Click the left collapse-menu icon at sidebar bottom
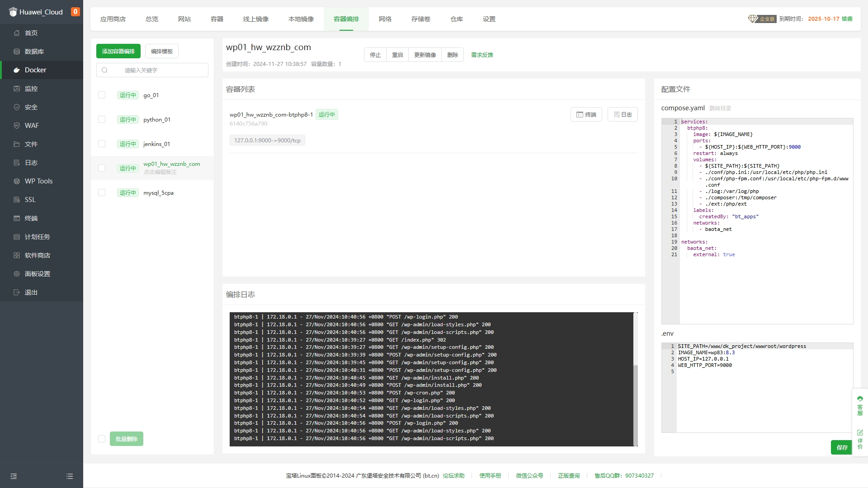This screenshot has width=868, height=488. (14, 476)
